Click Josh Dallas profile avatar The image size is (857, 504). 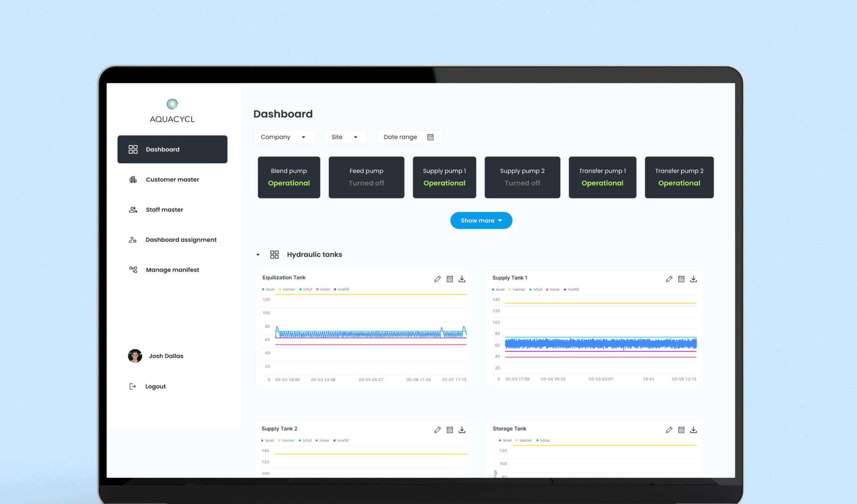click(135, 356)
